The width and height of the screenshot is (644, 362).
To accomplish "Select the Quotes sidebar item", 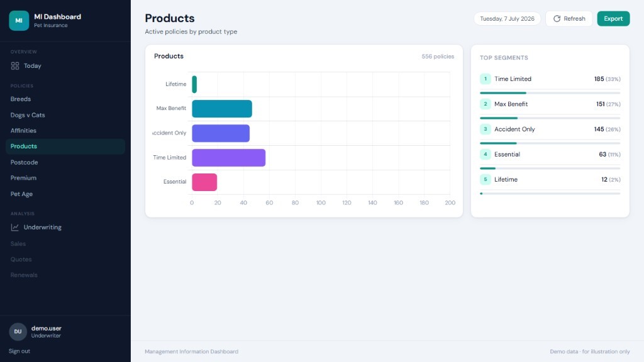I will click(65, 260).
